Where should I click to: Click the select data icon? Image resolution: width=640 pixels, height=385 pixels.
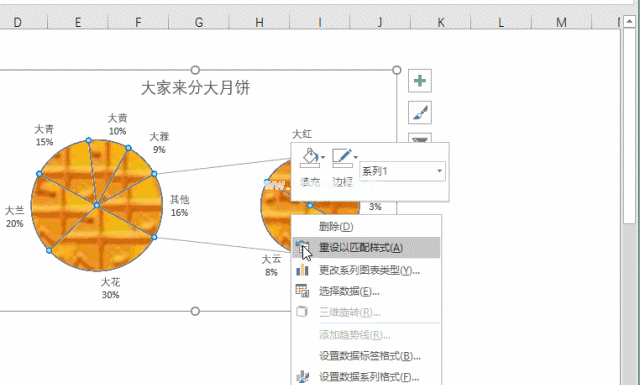pyautogui.click(x=302, y=291)
